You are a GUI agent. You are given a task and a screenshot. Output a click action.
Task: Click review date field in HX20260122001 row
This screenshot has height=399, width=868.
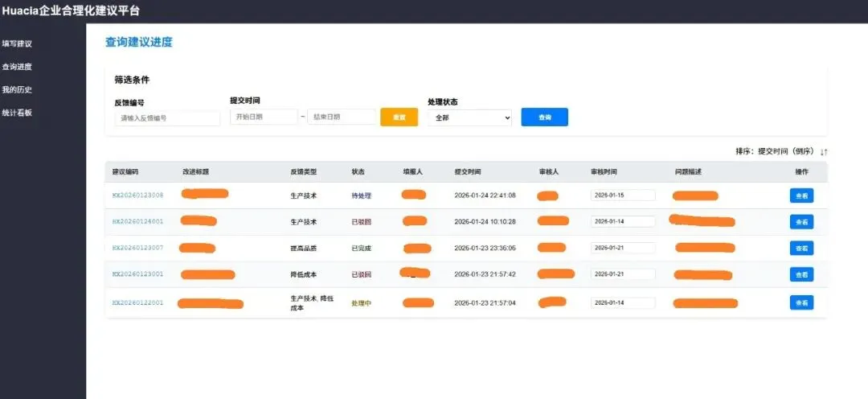tap(623, 302)
